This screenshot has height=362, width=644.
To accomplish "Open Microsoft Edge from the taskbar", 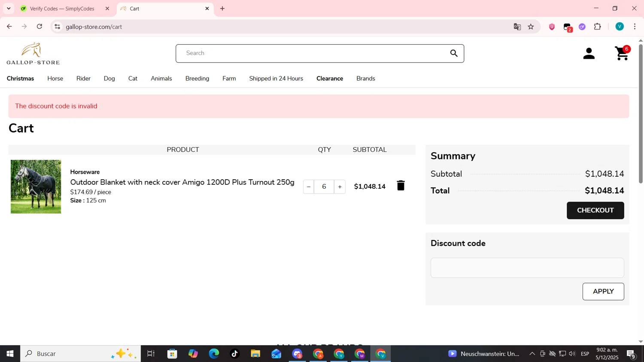I will coord(214,354).
